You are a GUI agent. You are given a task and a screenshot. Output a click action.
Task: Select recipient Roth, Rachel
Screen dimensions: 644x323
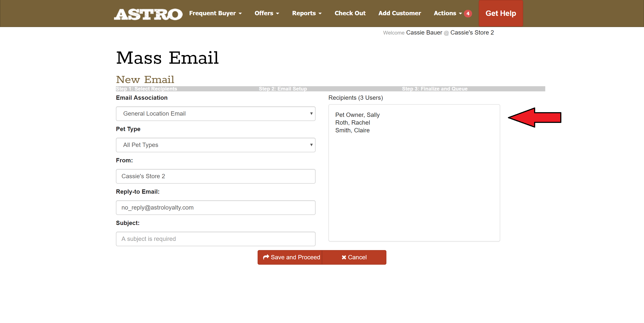click(352, 122)
